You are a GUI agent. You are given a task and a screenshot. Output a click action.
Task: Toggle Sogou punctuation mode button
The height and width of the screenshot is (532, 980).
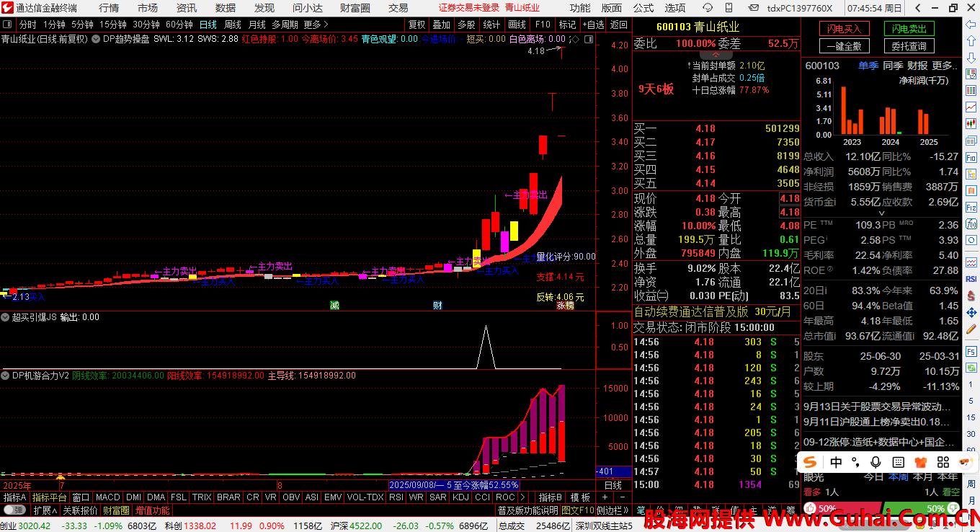856,462
